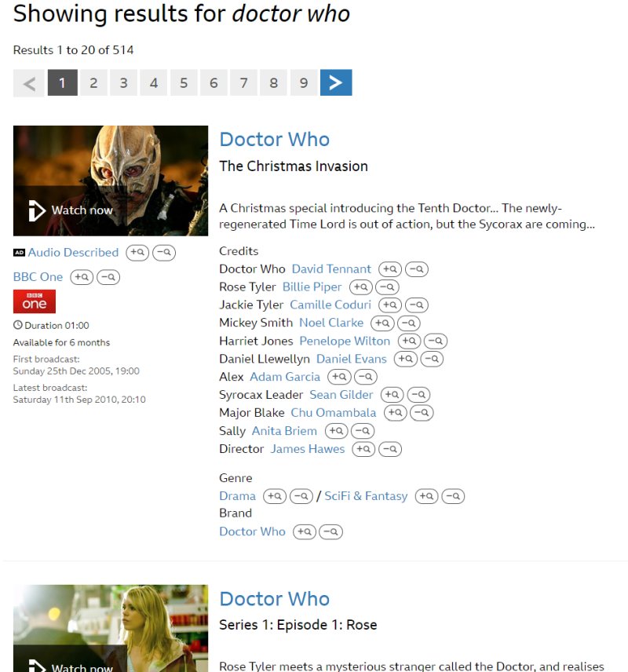Go to results page 5
Screen dimensions: 628x672
pos(184,82)
